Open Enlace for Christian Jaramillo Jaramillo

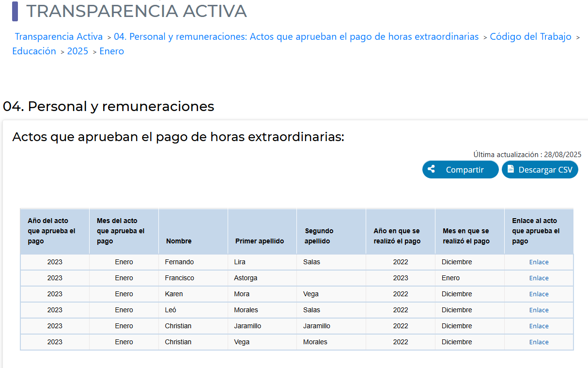coord(539,326)
